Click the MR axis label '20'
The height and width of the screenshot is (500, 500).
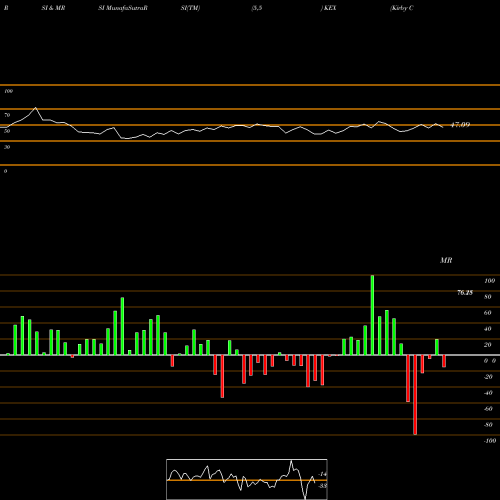tap(488, 345)
